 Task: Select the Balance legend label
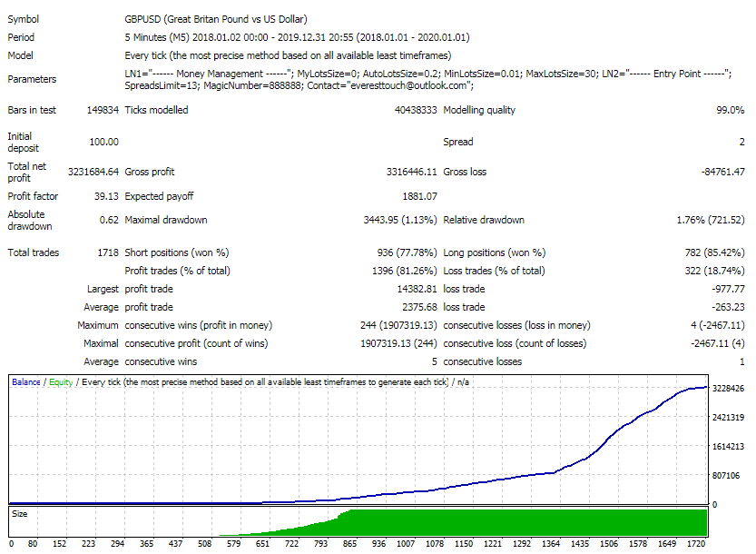pos(24,381)
